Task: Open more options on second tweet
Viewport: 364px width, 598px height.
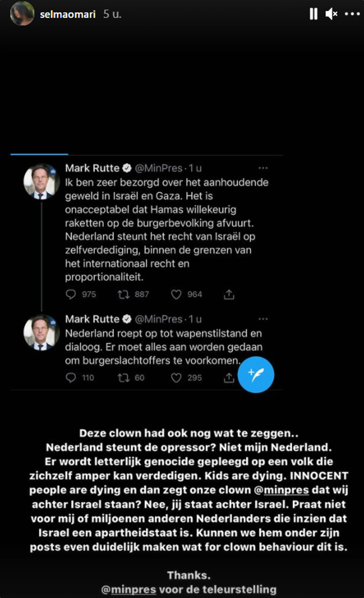Action: [263, 319]
